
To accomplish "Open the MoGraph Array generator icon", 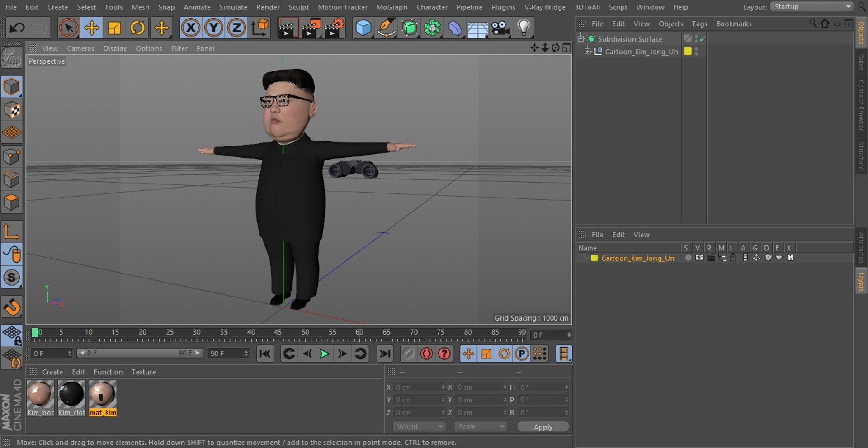I will coord(432,28).
